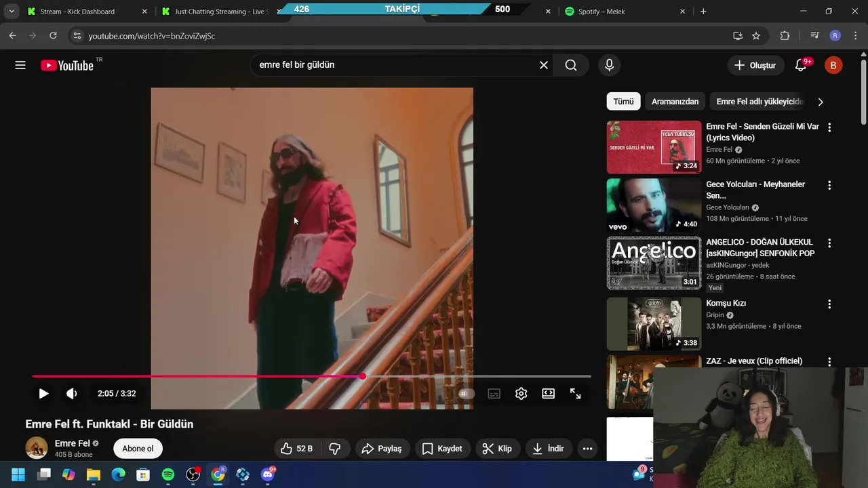
Task: Open Spotify from the taskbar
Action: pyautogui.click(x=168, y=474)
